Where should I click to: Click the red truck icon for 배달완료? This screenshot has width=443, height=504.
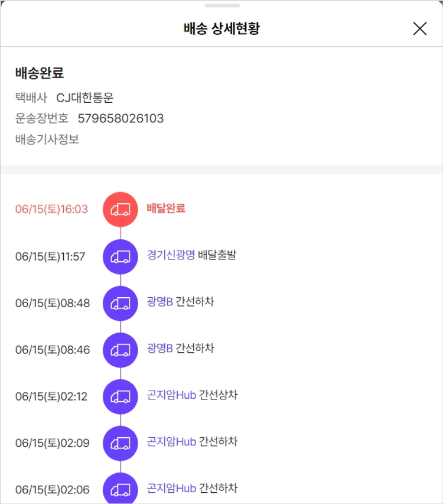pyautogui.click(x=120, y=209)
